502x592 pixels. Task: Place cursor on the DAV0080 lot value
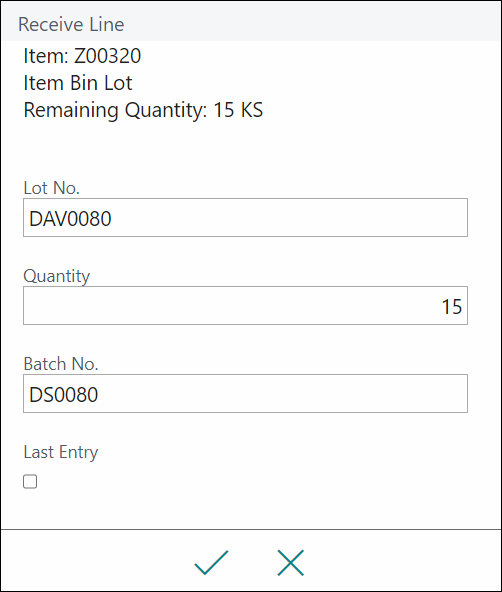[70, 219]
